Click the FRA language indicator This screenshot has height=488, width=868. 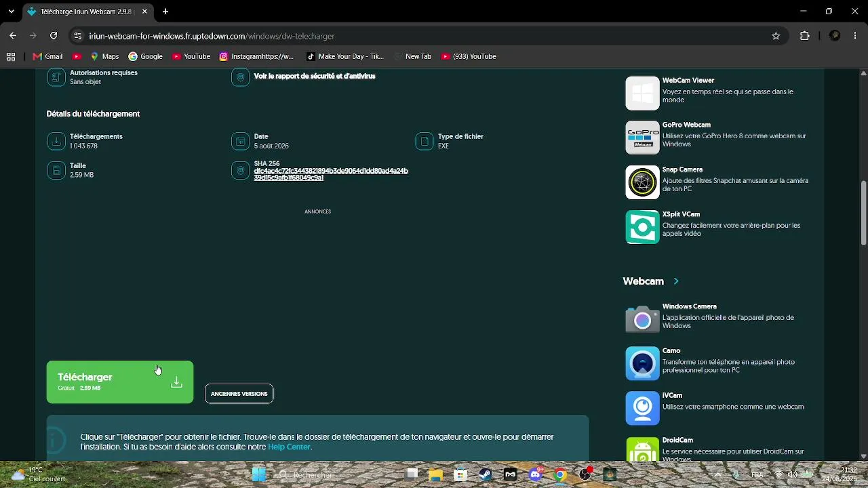[757, 474]
